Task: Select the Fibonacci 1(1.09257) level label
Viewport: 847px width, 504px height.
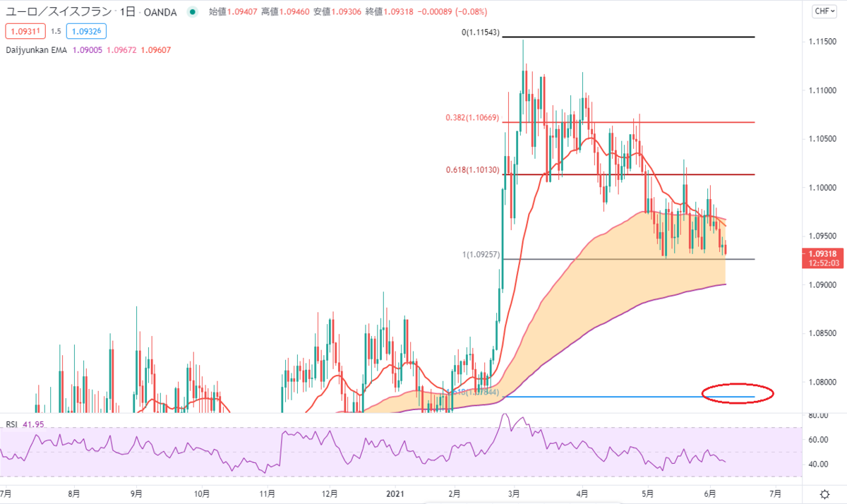Action: point(481,255)
